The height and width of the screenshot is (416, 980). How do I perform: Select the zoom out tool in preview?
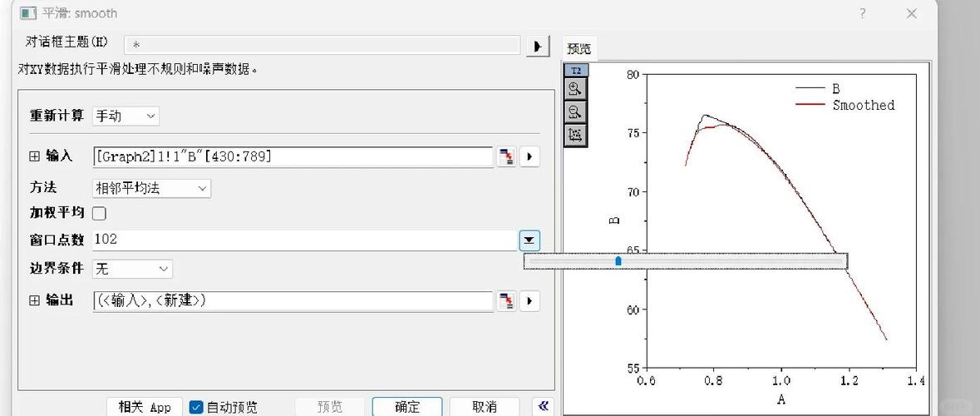(575, 112)
